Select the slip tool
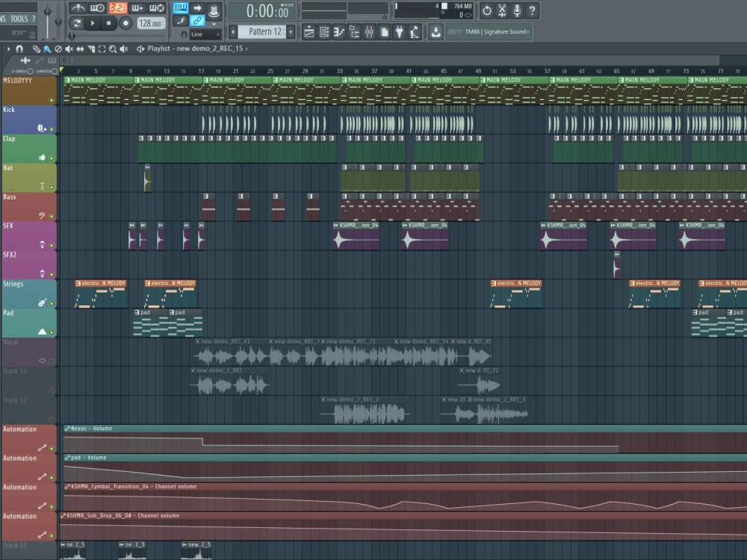 [x=80, y=49]
